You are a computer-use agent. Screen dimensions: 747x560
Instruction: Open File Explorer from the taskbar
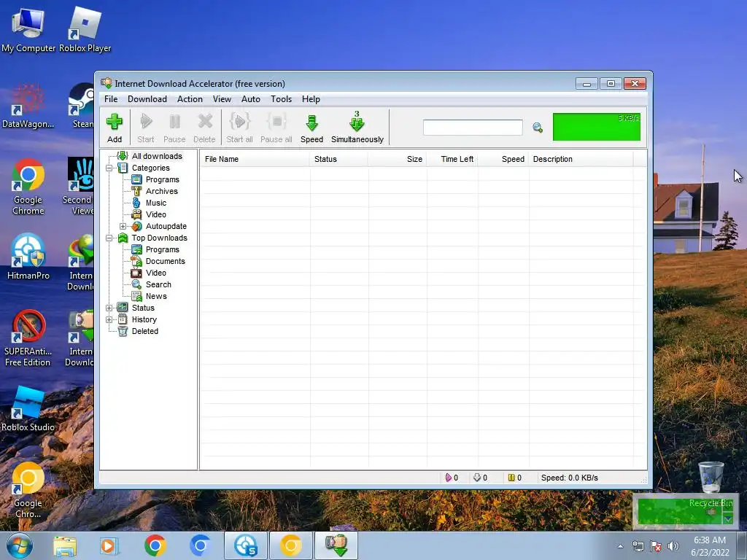[x=65, y=546]
